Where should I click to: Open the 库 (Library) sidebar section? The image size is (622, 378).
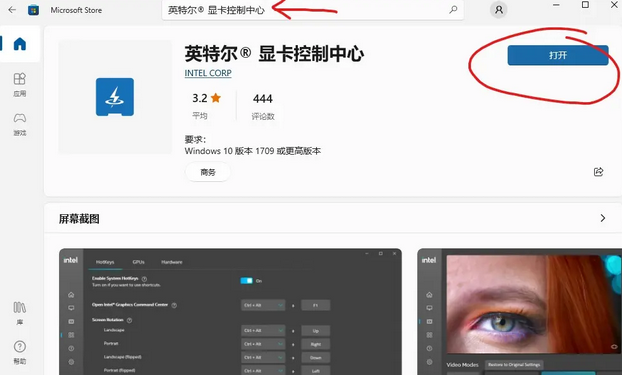tap(20, 313)
